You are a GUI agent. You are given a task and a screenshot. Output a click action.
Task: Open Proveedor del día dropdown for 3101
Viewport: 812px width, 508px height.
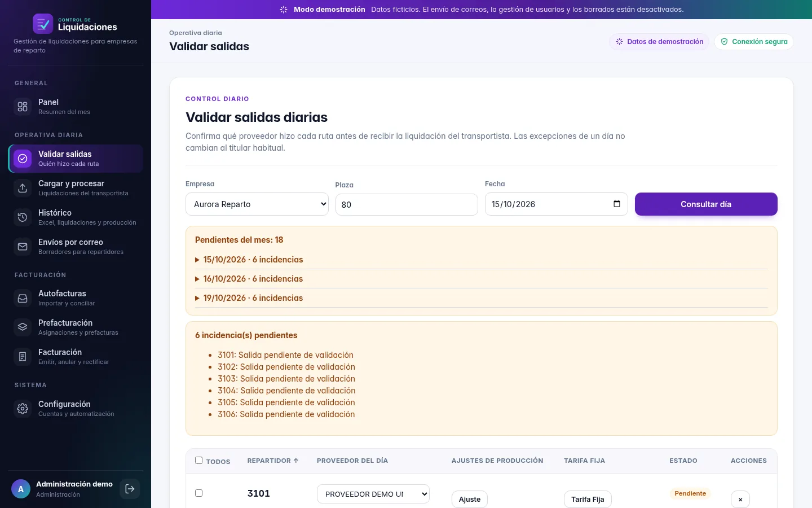pos(373,494)
